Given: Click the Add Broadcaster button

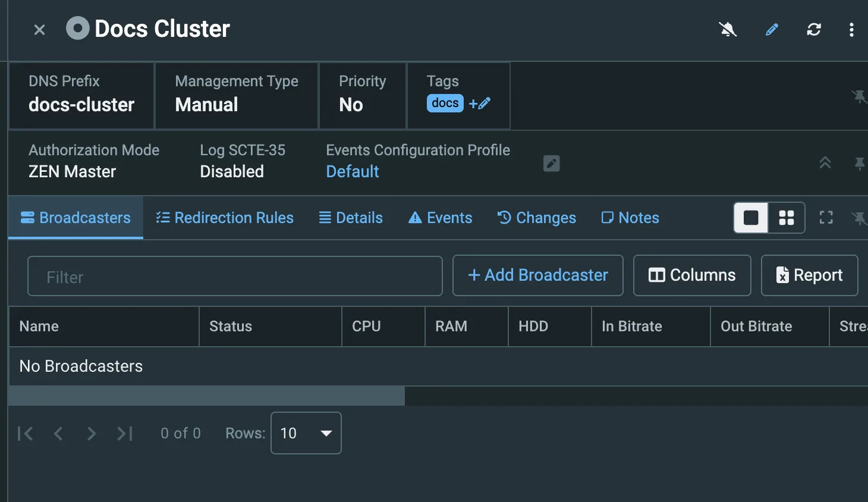Looking at the screenshot, I should point(538,275).
